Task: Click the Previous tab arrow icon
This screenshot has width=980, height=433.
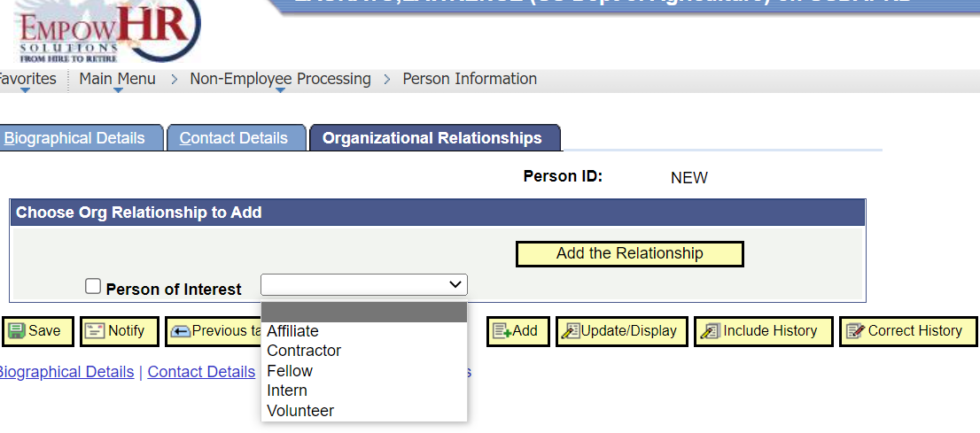Action: [181, 331]
